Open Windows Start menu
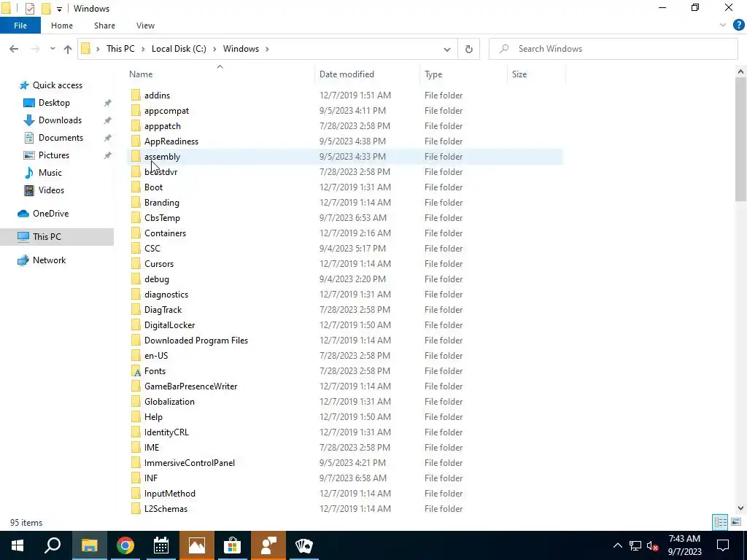The height and width of the screenshot is (560, 747). (18, 545)
